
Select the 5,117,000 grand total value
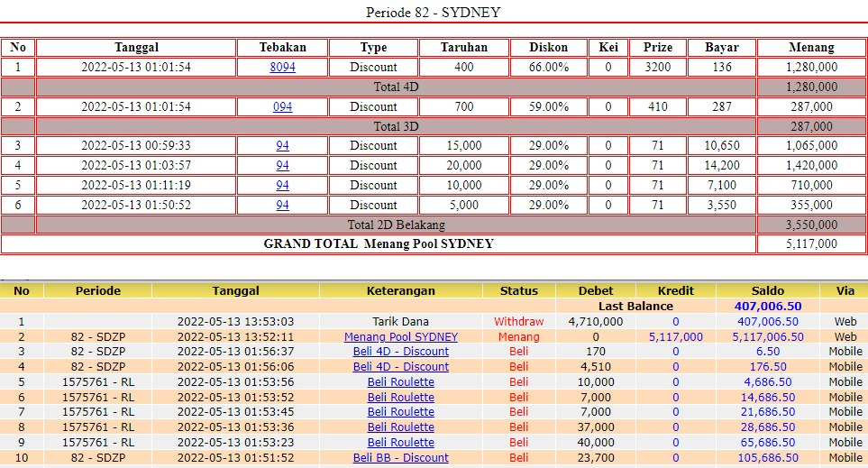[x=811, y=243]
